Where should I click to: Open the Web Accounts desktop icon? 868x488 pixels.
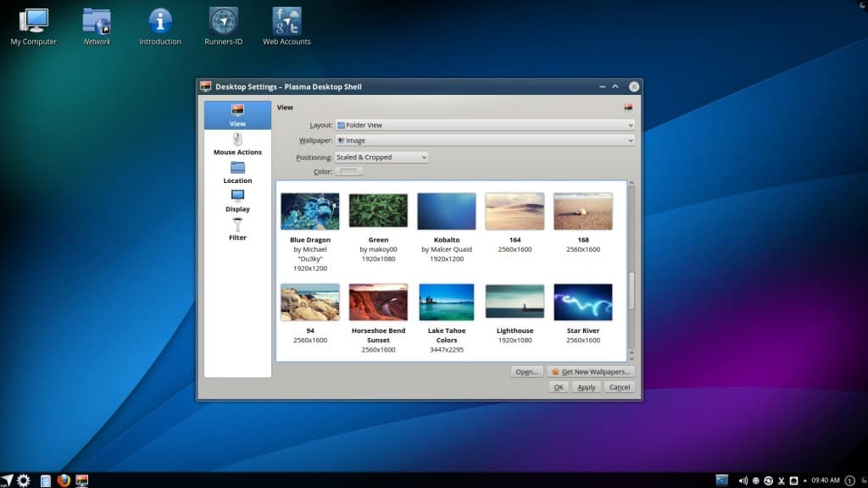coord(287,25)
